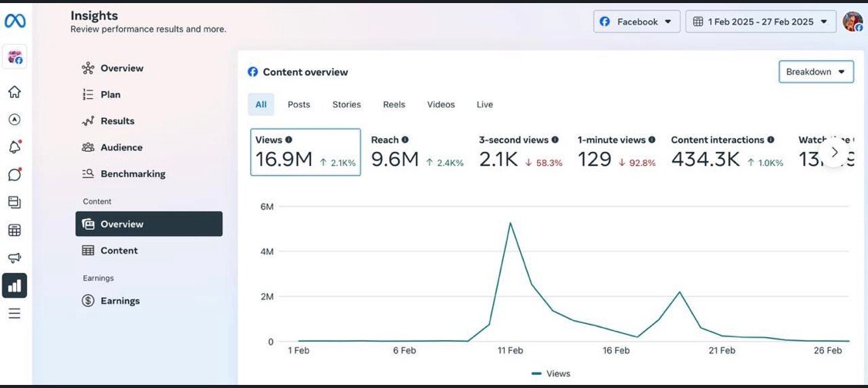Click info icon beside 1-minute views
868x388 pixels.
pyautogui.click(x=652, y=140)
